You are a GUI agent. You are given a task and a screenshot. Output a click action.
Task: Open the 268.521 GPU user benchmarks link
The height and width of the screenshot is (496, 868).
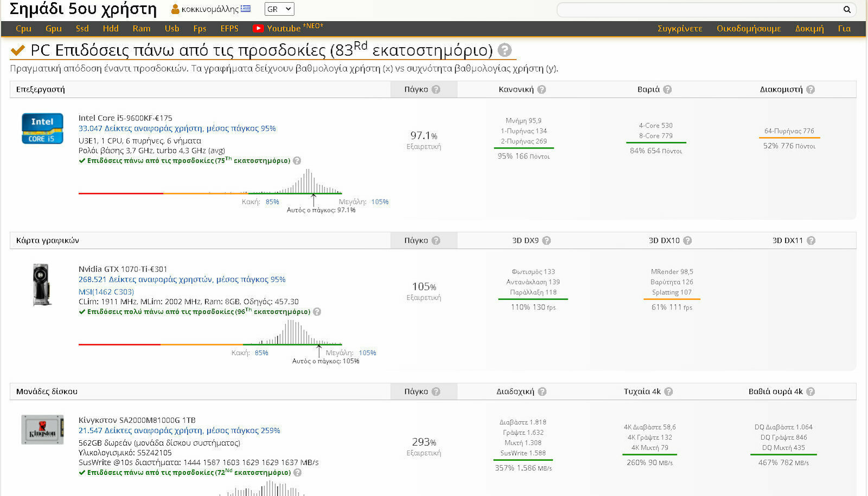pos(182,279)
